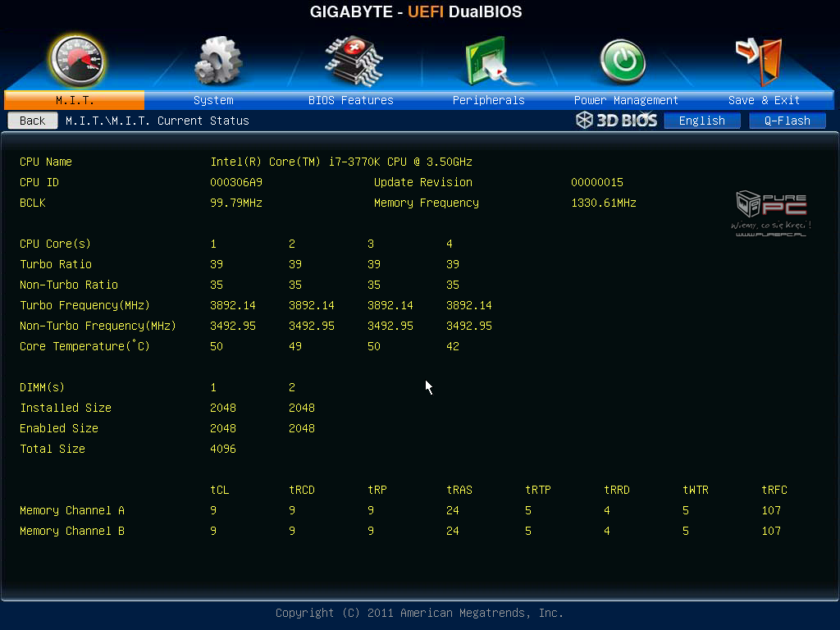840x630 pixels.
Task: Open the BIOS Features tab
Action: 351,100
